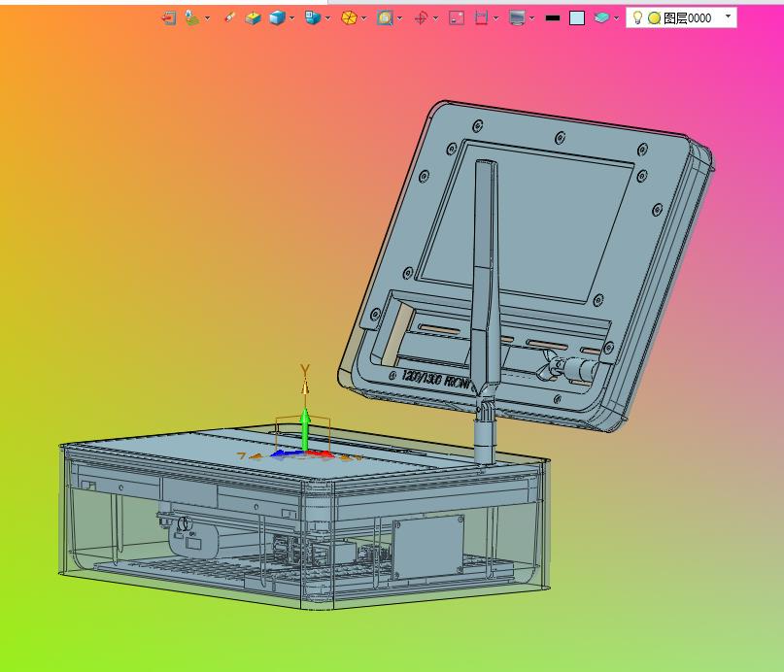Click the blue shaded cube display icon
784x672 pixels.
pyautogui.click(x=277, y=18)
